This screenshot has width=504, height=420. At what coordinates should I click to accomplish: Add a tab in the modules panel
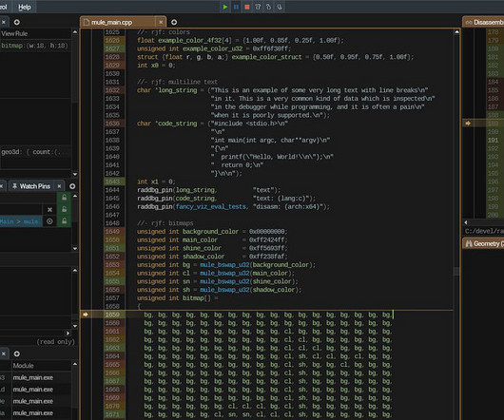[17, 353]
